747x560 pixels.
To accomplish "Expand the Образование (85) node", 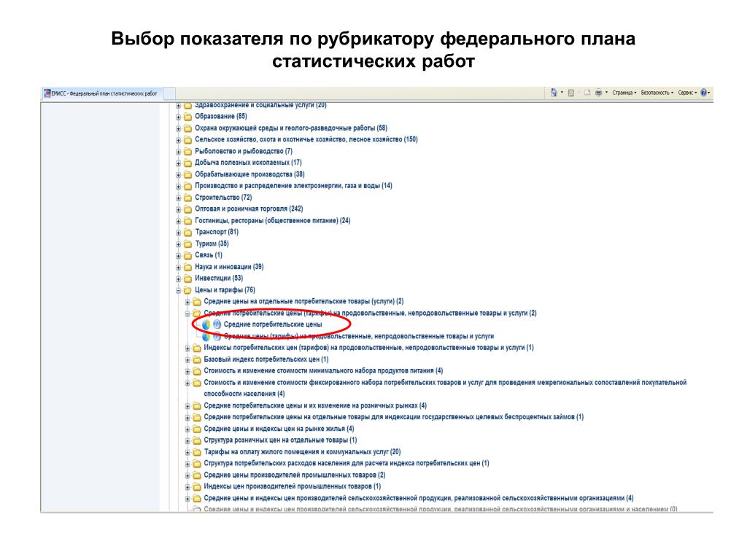I will coord(178,117).
